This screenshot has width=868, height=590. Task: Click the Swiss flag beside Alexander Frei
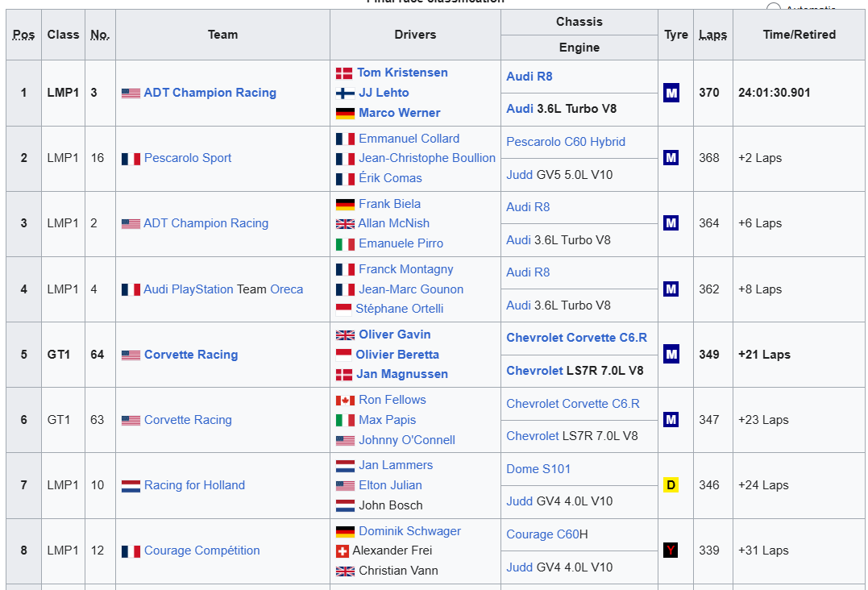pyautogui.click(x=342, y=551)
